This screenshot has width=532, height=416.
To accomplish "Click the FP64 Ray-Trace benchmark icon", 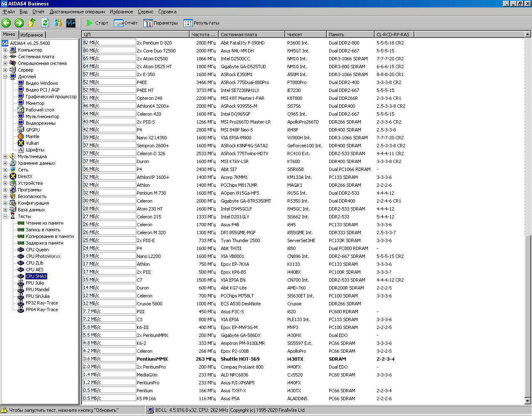I will click(21, 310).
